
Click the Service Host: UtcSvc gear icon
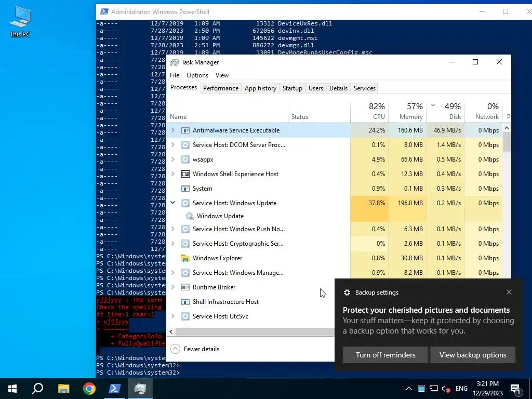[x=185, y=316]
